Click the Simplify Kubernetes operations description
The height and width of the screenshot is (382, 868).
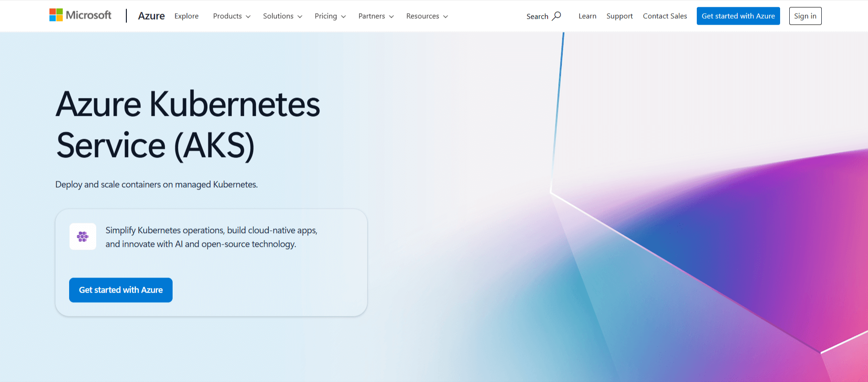[212, 237]
